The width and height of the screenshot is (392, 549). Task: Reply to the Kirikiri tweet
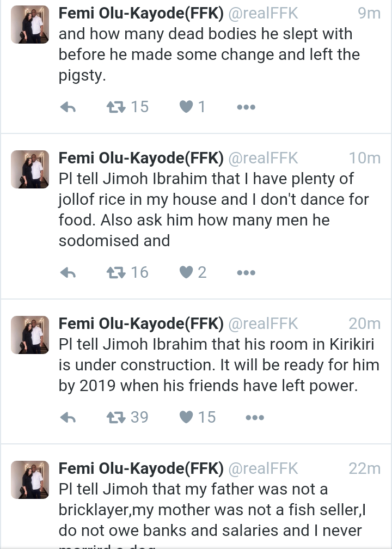coord(68,418)
